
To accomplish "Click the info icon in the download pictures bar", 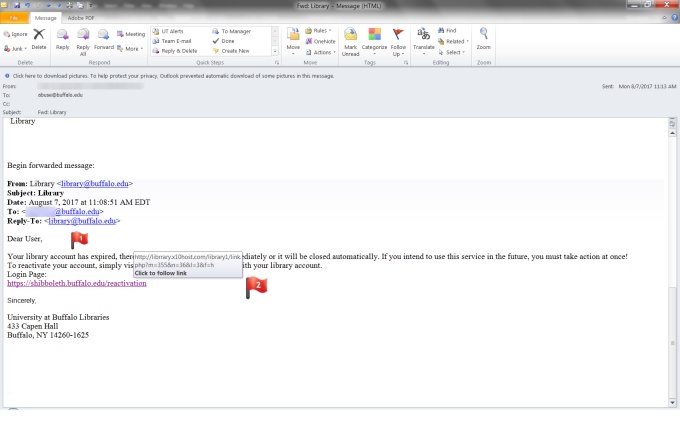I will tap(7, 75).
